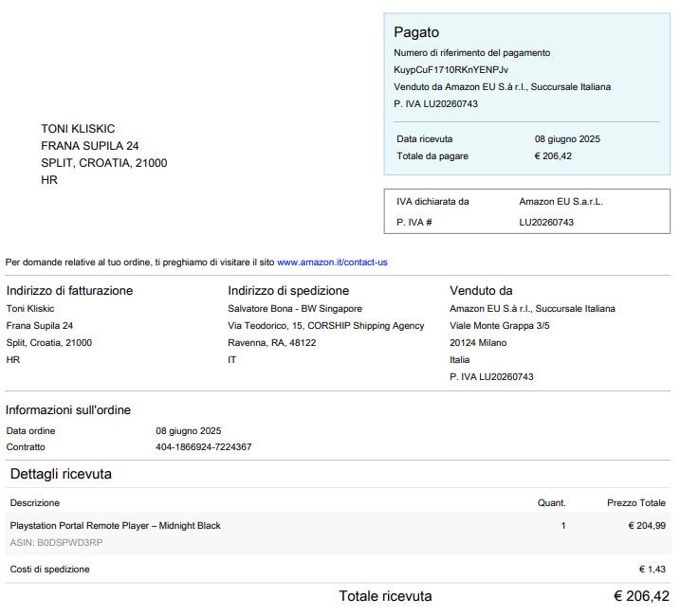Image resolution: width=680 pixels, height=616 pixels.
Task: Click the Salvatore Bona - BW Singapore line
Action: [x=295, y=309]
